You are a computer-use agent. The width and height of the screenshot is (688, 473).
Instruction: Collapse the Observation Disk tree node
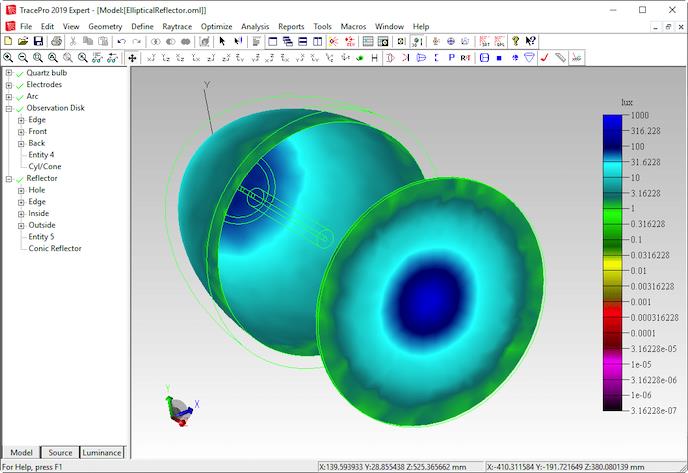point(9,108)
